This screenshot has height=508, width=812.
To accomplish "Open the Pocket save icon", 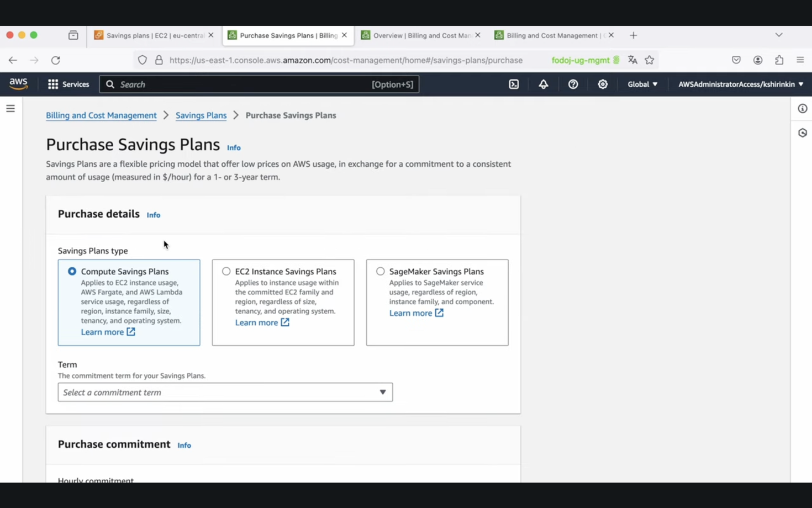I will pyautogui.click(x=736, y=60).
